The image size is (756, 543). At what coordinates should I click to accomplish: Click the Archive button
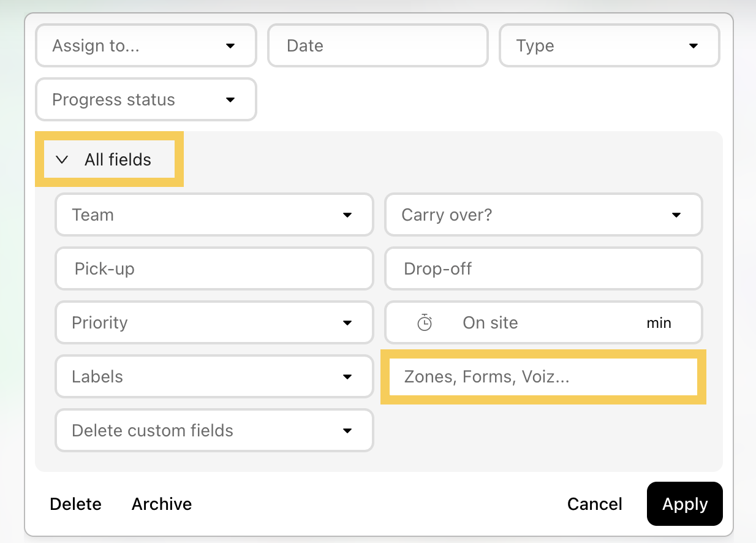coord(162,504)
